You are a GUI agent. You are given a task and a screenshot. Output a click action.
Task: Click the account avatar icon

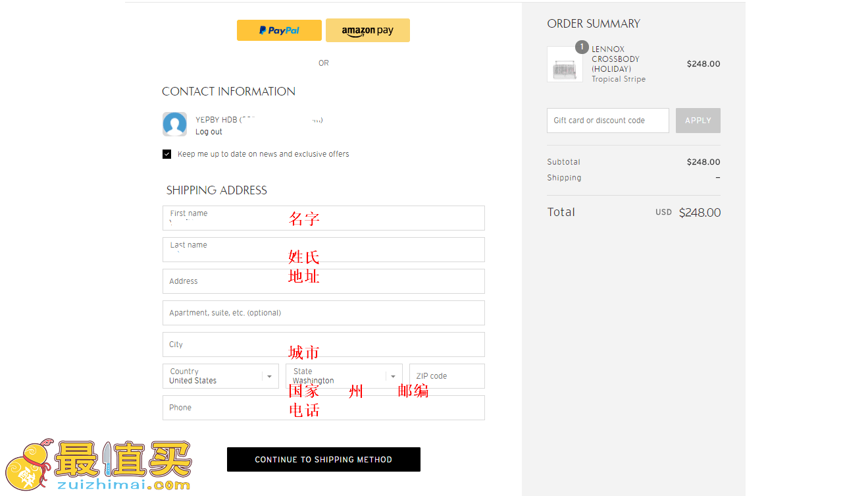pos(174,124)
